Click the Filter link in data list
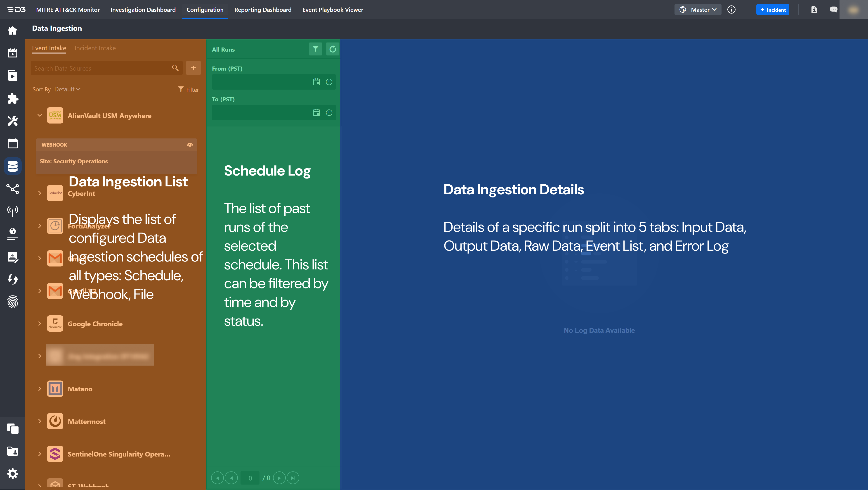 (x=188, y=90)
